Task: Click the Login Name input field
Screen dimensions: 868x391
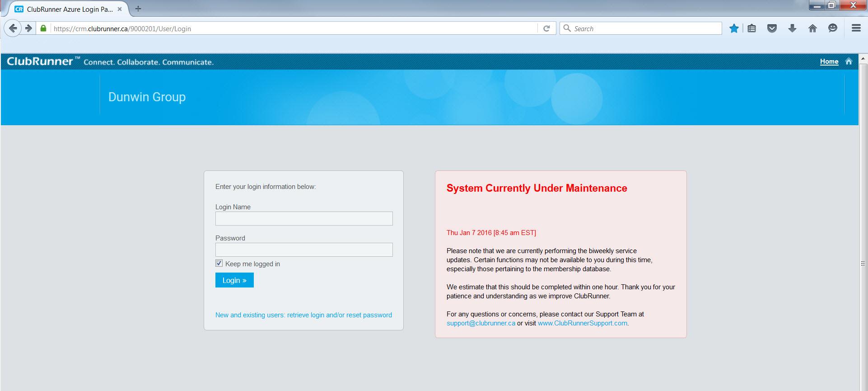Action: (x=304, y=219)
